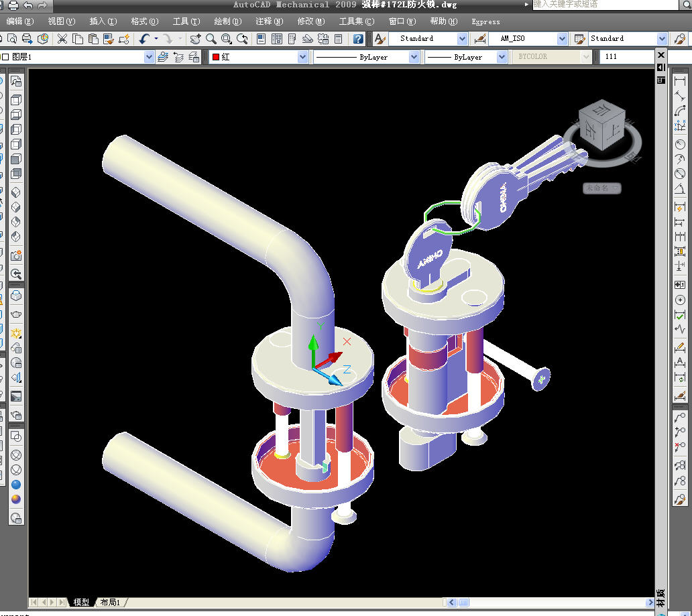The width and height of the screenshot is (692, 616).
Task: Click the sun Light icon in the render toolbar
Action: coord(16,333)
